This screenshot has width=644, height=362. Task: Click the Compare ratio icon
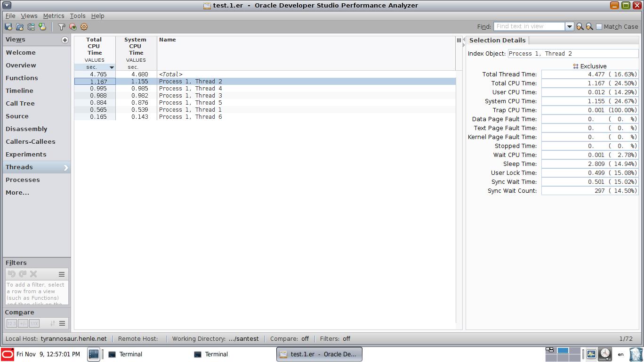(x=34, y=323)
